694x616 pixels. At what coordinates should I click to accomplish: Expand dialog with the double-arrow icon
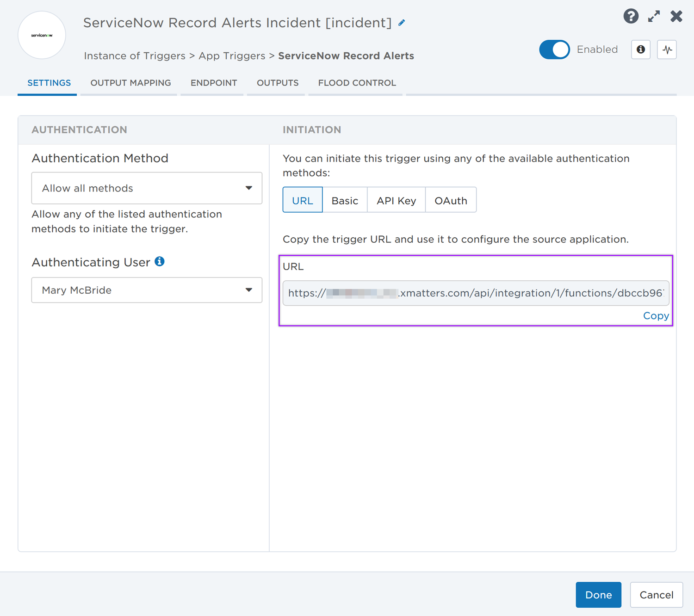(x=654, y=16)
